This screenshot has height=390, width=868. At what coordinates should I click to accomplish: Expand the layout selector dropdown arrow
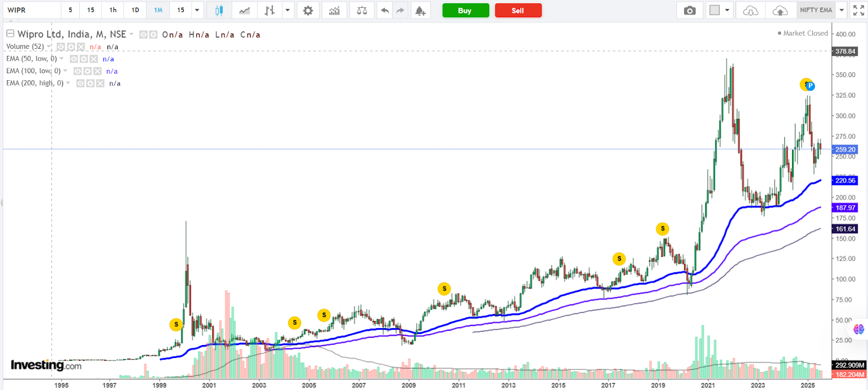(727, 10)
